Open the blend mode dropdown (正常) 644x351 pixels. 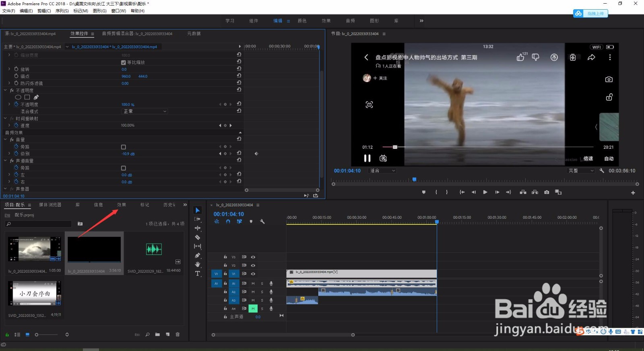coord(144,111)
